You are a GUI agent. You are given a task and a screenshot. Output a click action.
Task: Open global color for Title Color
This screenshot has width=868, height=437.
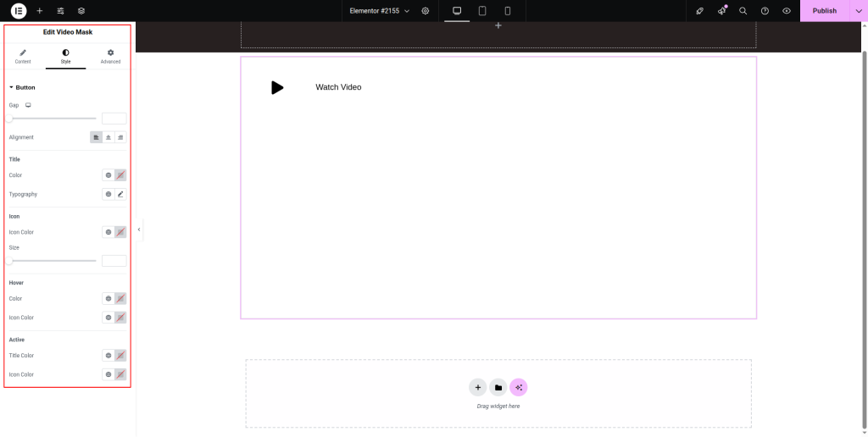[108, 175]
